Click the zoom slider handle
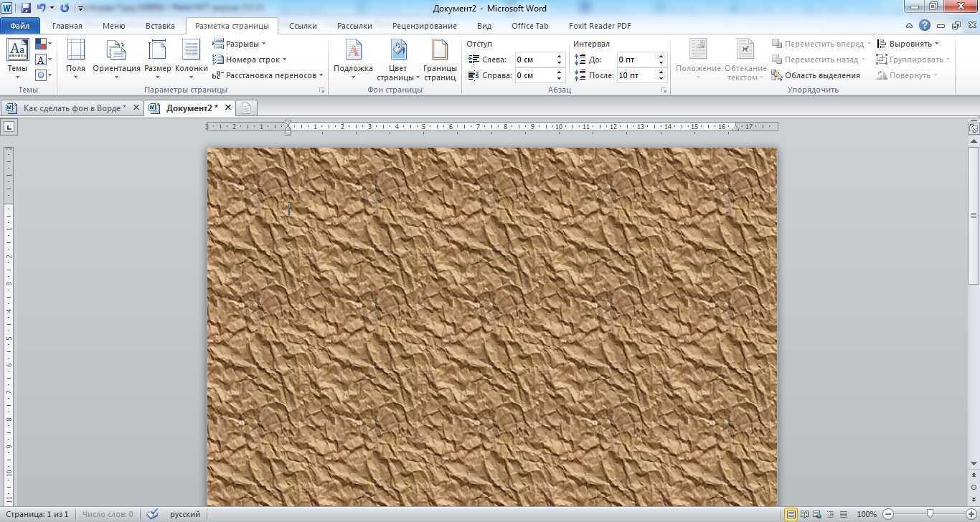 click(x=930, y=514)
